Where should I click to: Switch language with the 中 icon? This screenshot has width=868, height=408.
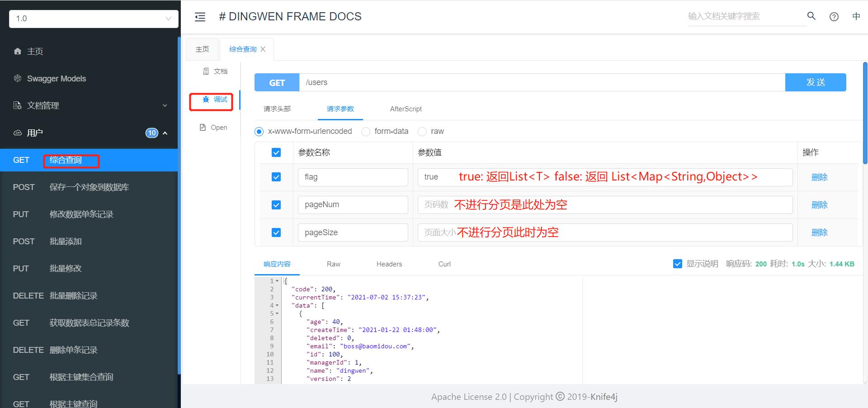[x=856, y=16]
